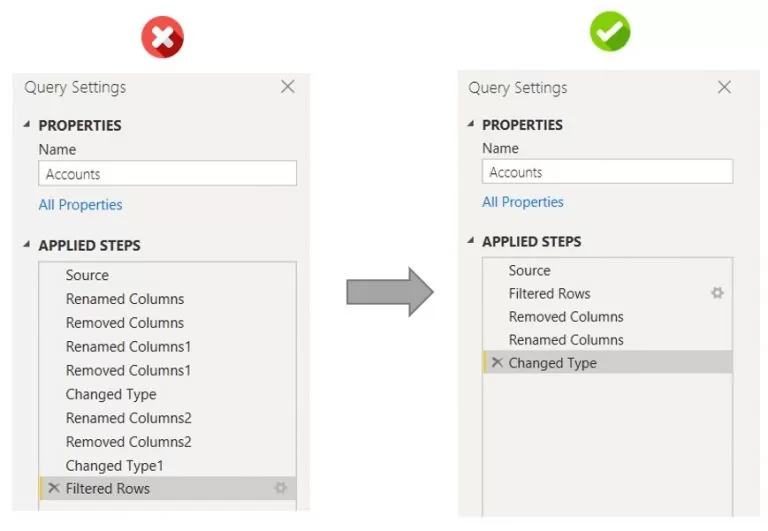The height and width of the screenshot is (531, 768).
Task: Select the Removed Columns2 step
Action: pos(128,441)
